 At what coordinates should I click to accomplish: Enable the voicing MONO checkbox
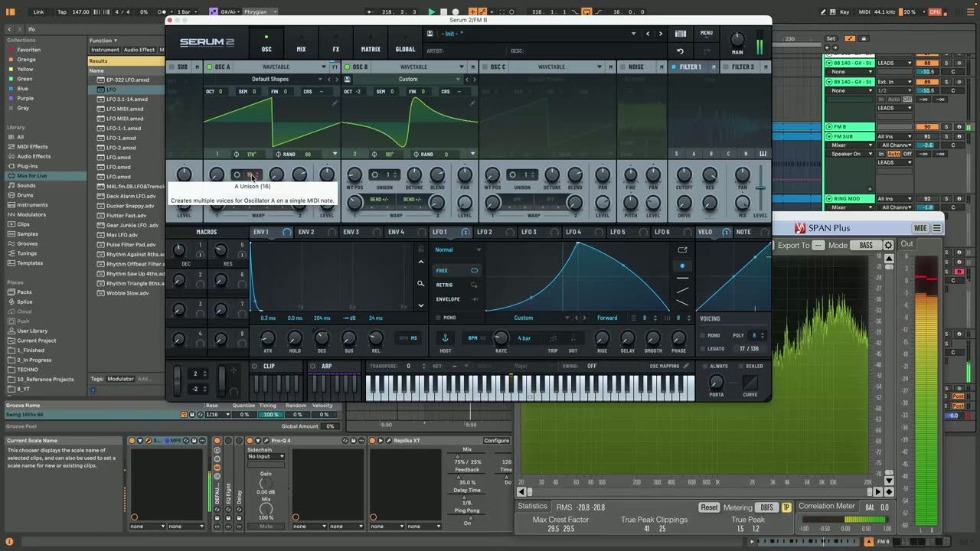point(703,335)
